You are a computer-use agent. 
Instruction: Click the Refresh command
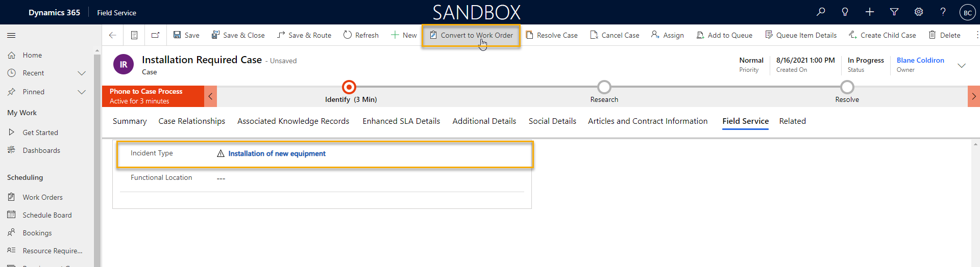click(x=361, y=35)
